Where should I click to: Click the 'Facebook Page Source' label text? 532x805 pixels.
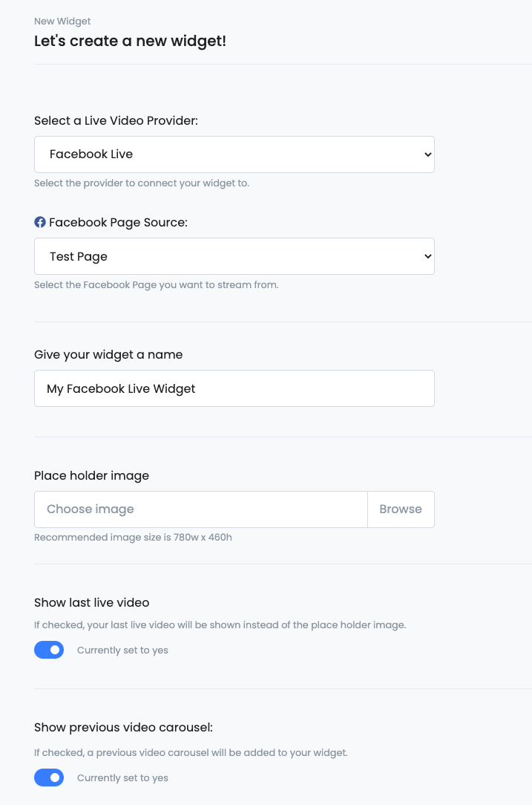(x=119, y=222)
